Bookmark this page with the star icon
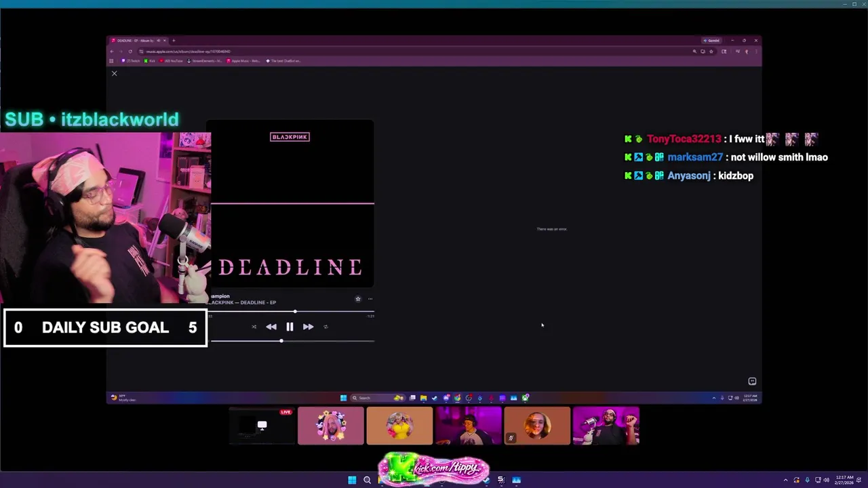Viewport: 868px width, 488px height. click(711, 52)
